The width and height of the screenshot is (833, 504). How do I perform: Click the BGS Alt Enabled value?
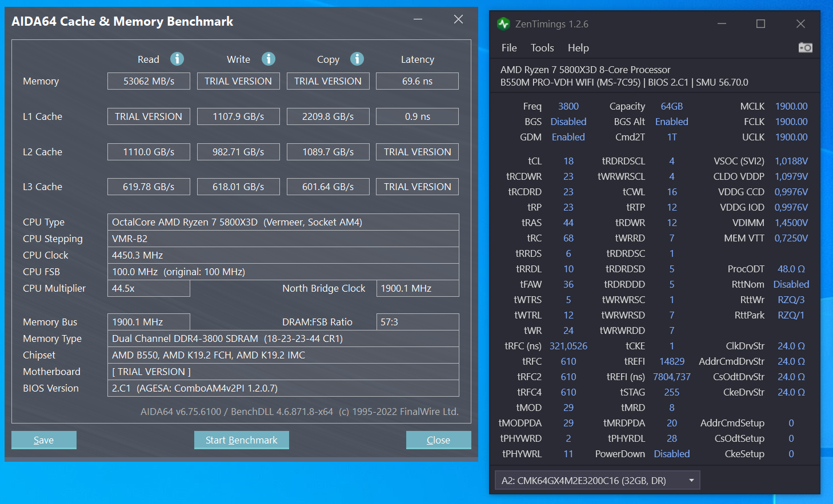tap(672, 122)
